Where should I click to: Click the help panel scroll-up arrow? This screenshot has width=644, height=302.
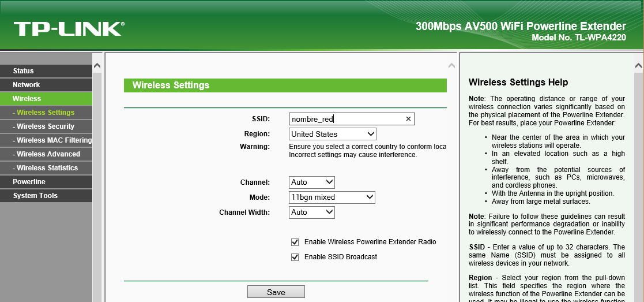click(x=639, y=66)
